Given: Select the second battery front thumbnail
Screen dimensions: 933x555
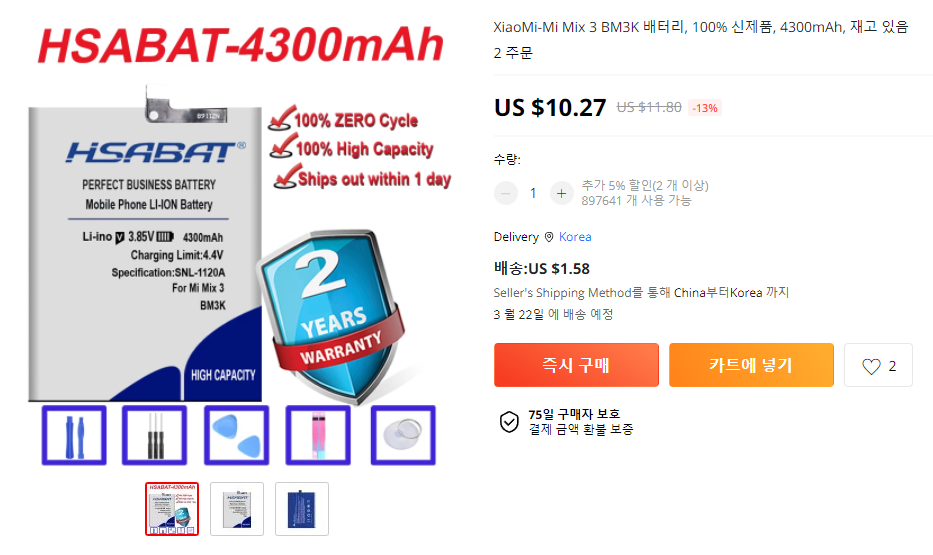Looking at the screenshot, I should click(x=237, y=509).
